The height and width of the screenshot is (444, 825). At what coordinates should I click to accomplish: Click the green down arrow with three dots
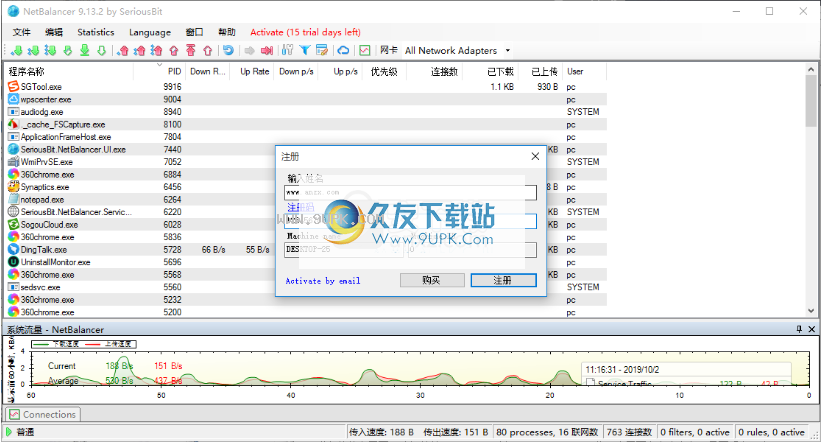[x=51, y=51]
